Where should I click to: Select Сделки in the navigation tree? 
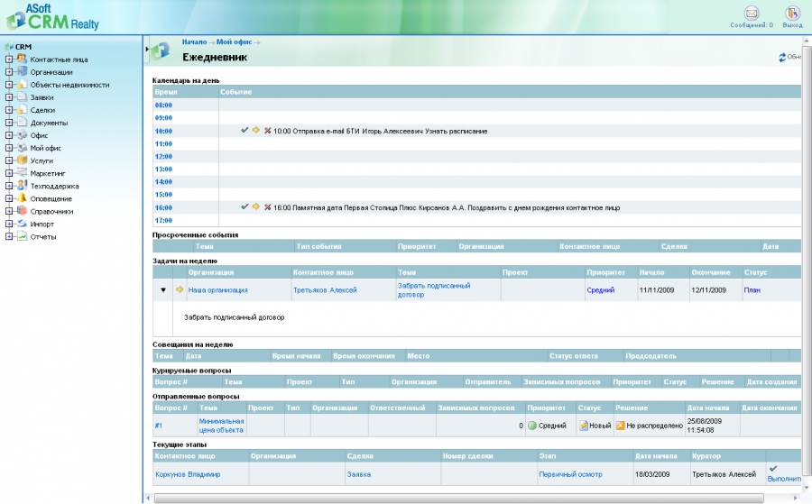point(42,110)
